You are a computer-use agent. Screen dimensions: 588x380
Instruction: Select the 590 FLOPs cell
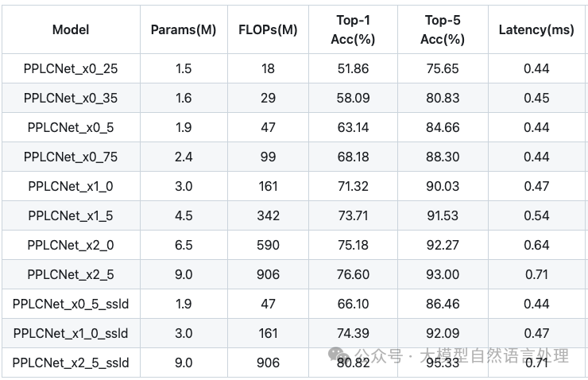pos(268,245)
